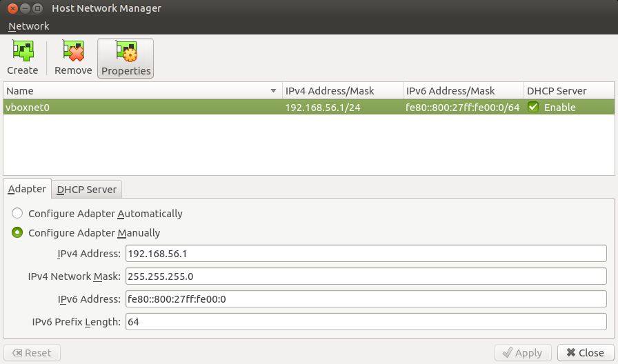Open the Network menu

point(29,26)
